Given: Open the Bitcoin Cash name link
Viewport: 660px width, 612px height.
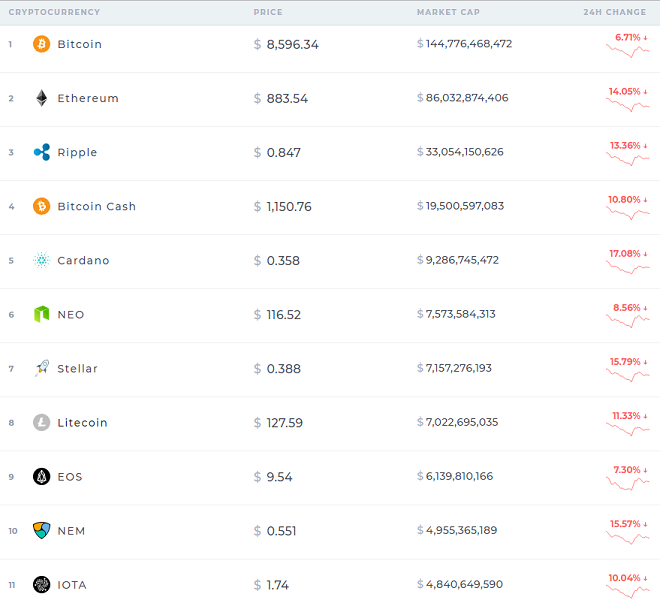Looking at the screenshot, I should coord(97,206).
